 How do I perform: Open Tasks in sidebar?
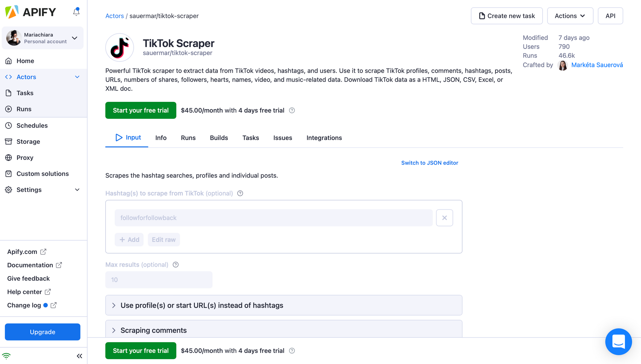[x=25, y=93]
